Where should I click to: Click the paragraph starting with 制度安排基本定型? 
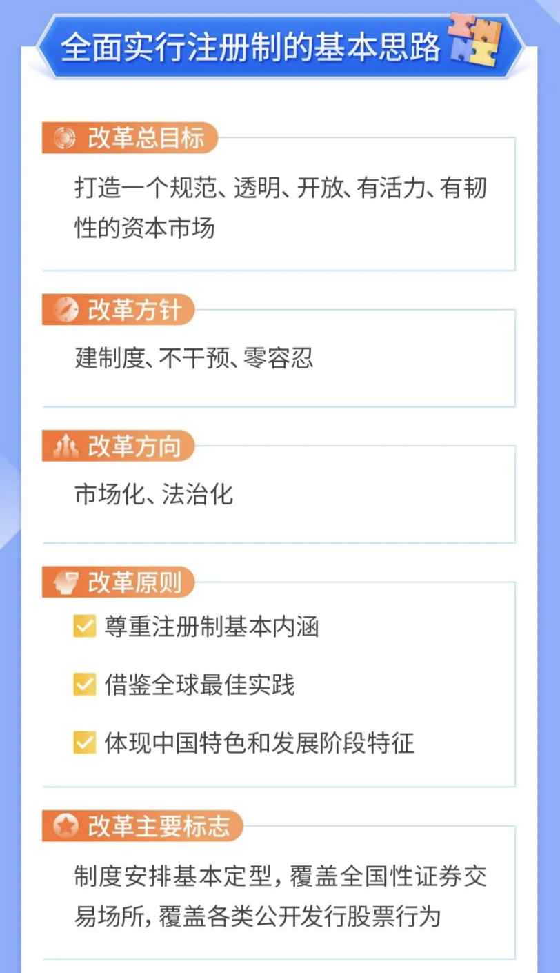[x=281, y=897]
